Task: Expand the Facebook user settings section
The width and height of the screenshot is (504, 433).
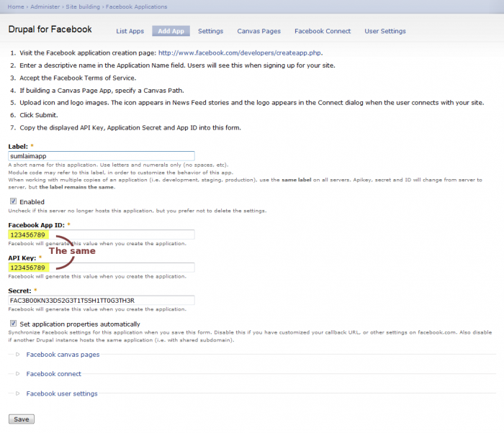Action: 62,393
